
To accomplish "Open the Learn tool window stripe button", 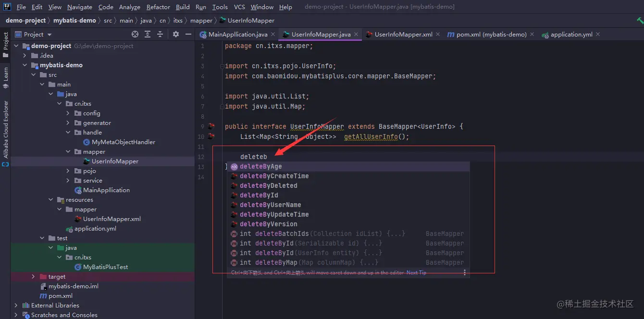I will 5,78.
